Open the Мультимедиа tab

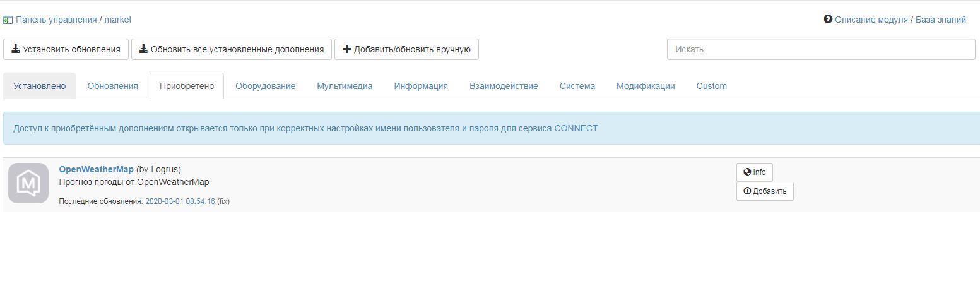(x=345, y=86)
